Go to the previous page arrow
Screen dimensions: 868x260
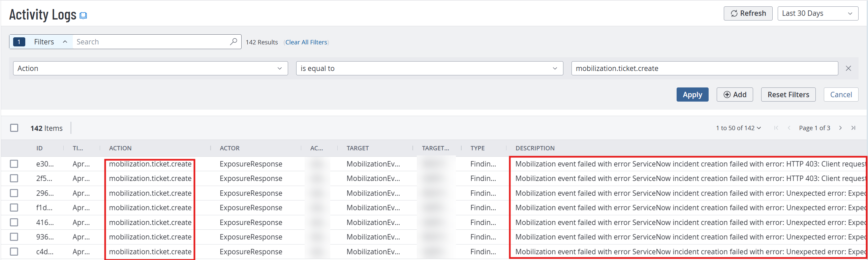[789, 128]
